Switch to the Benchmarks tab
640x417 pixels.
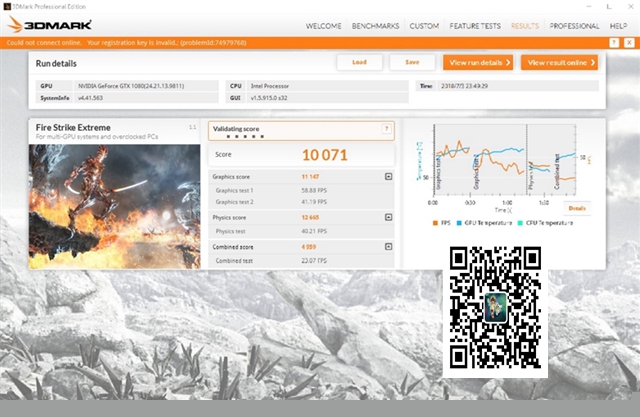[x=375, y=25]
